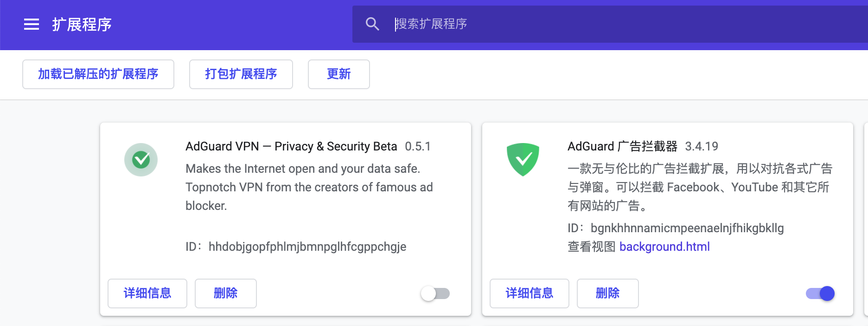Click the search magnifier icon
This screenshot has height=326, width=868.
[x=372, y=24]
